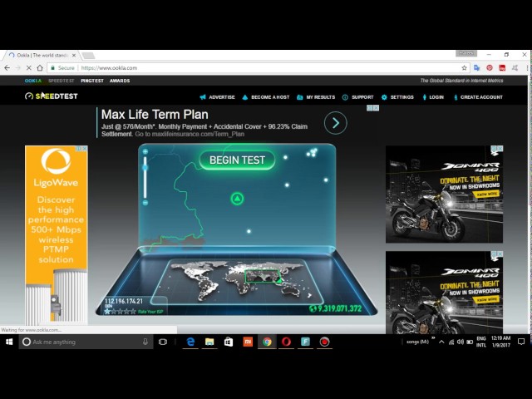Open Max Life Term Plan ad headline

tap(155, 115)
